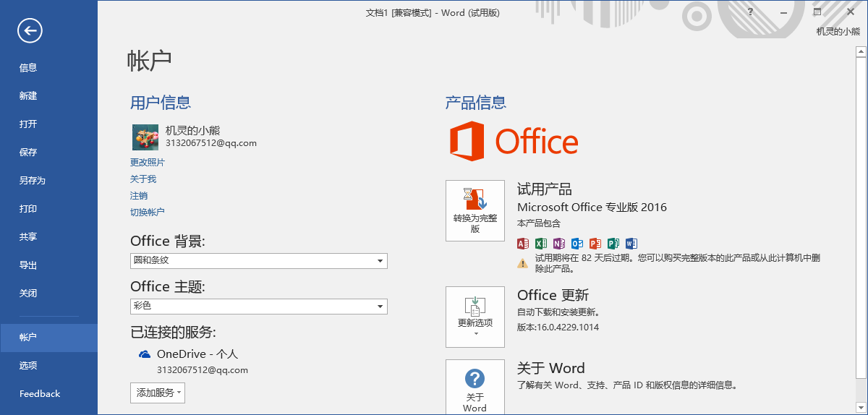Click the 更改照片 link
Viewport: 868px width, 415px height.
coord(148,163)
